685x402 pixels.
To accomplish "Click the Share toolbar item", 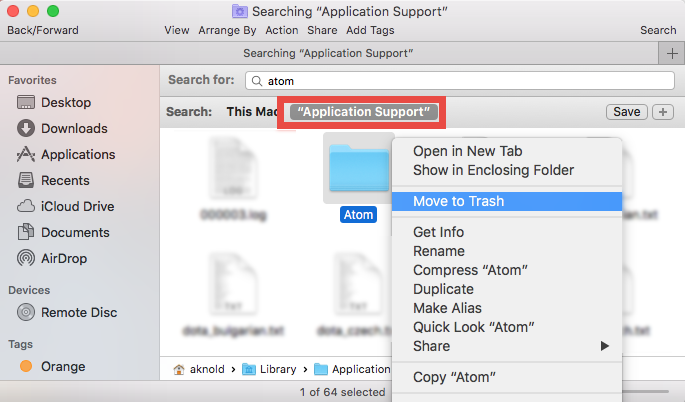I will tap(322, 30).
